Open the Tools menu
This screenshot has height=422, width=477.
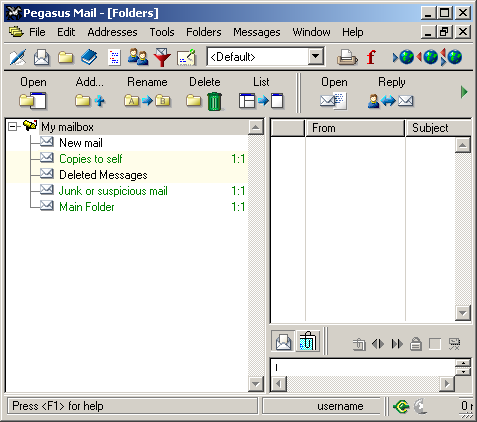[x=162, y=32]
